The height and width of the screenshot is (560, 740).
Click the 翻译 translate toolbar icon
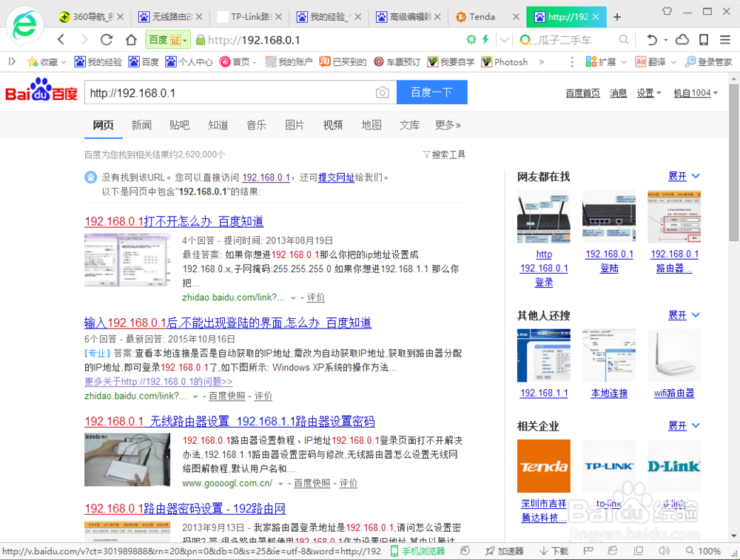(654, 61)
